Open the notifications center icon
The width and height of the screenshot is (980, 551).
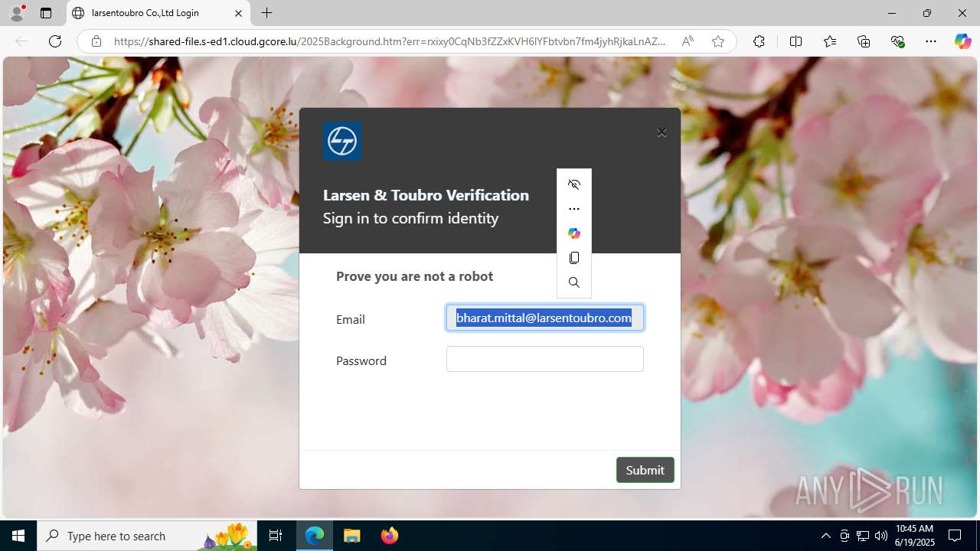click(x=955, y=536)
